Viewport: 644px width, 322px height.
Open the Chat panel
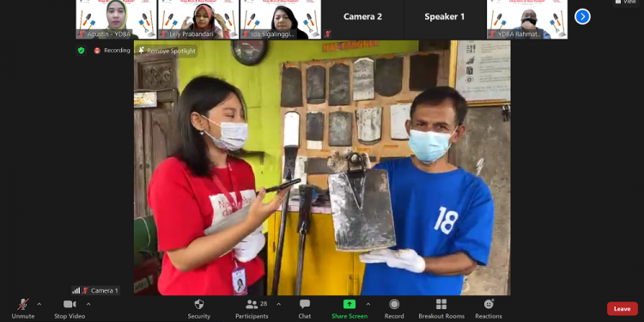pyautogui.click(x=305, y=309)
